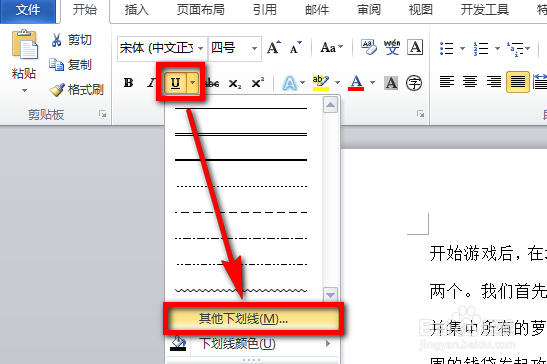Open the Font dialog launcher
This screenshot has height=364, width=547.
coord(420,114)
